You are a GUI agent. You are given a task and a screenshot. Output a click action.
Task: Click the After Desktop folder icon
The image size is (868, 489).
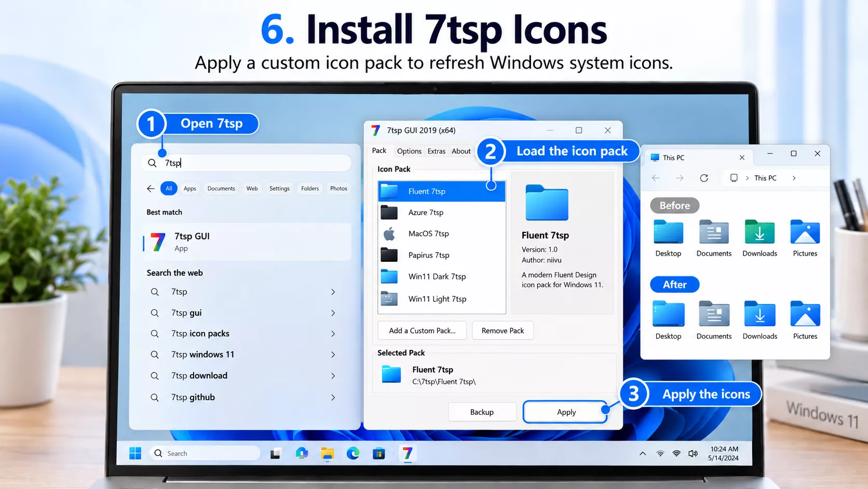click(x=668, y=314)
